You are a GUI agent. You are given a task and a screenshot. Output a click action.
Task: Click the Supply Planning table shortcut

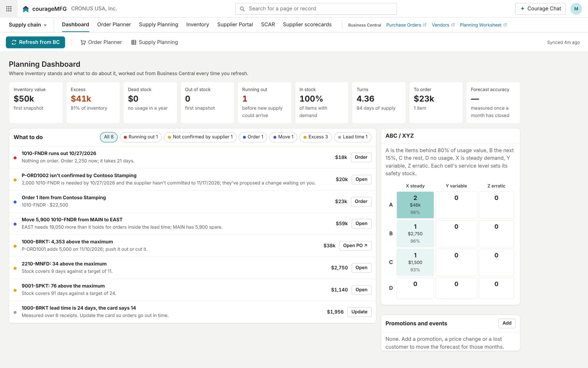[x=155, y=42]
